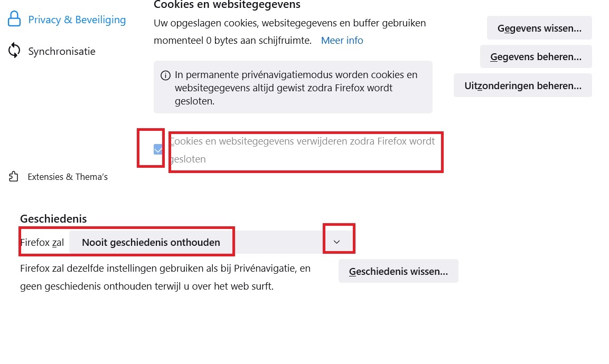Click the lock icon beside Privacy & Beveiliging
Viewport: 609px width, 364px height.
pyautogui.click(x=14, y=19)
